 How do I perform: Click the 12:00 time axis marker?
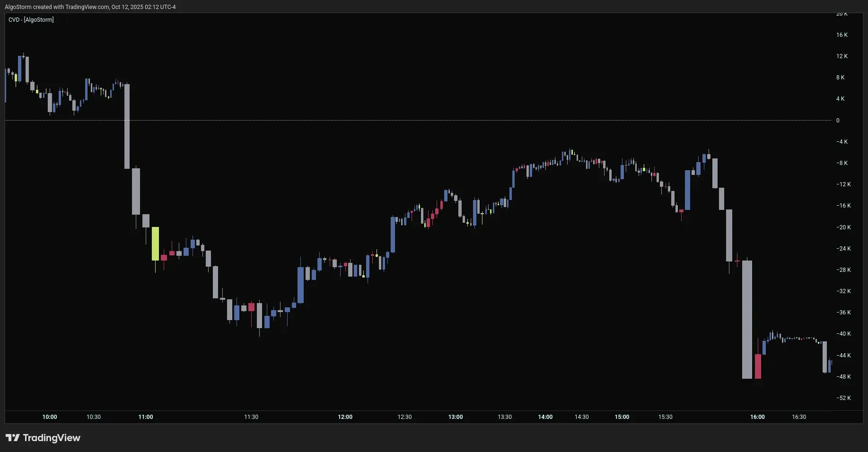(x=345, y=417)
